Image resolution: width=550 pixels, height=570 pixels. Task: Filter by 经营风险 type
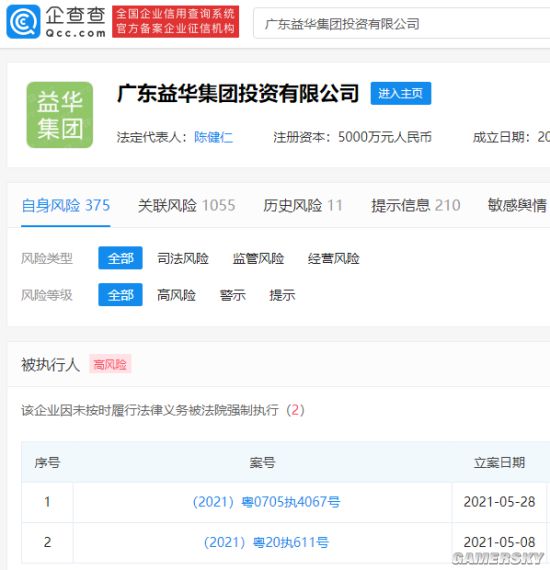(x=334, y=258)
